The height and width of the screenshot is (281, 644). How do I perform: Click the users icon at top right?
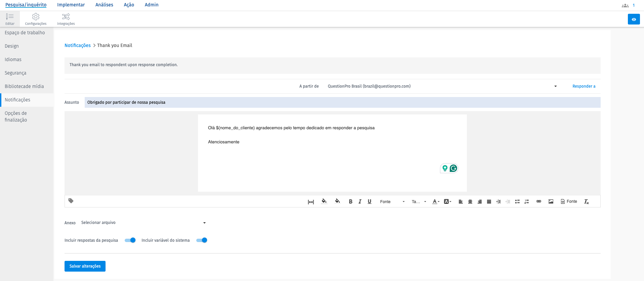click(625, 5)
